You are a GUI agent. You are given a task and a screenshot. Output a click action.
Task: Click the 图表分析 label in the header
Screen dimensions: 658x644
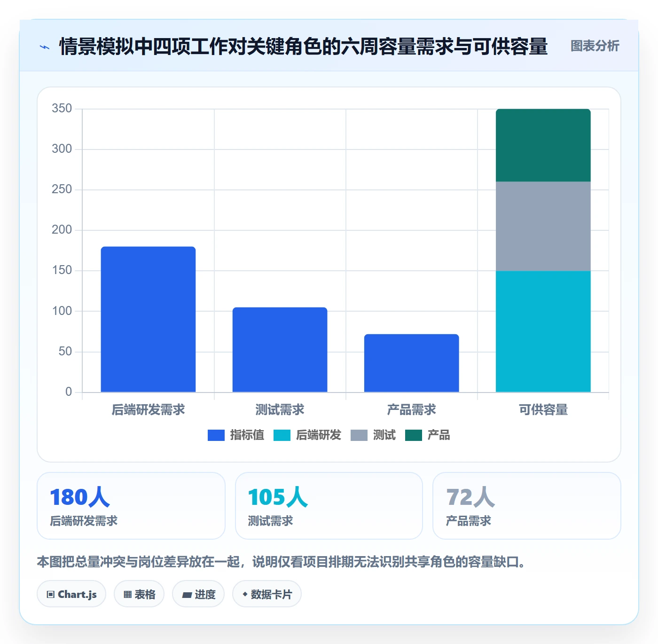(595, 46)
